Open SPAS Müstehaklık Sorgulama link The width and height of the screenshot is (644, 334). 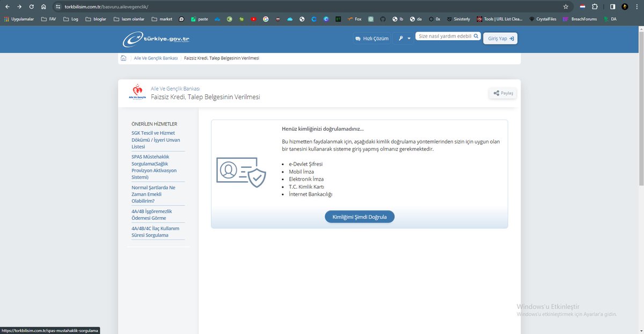pyautogui.click(x=155, y=167)
